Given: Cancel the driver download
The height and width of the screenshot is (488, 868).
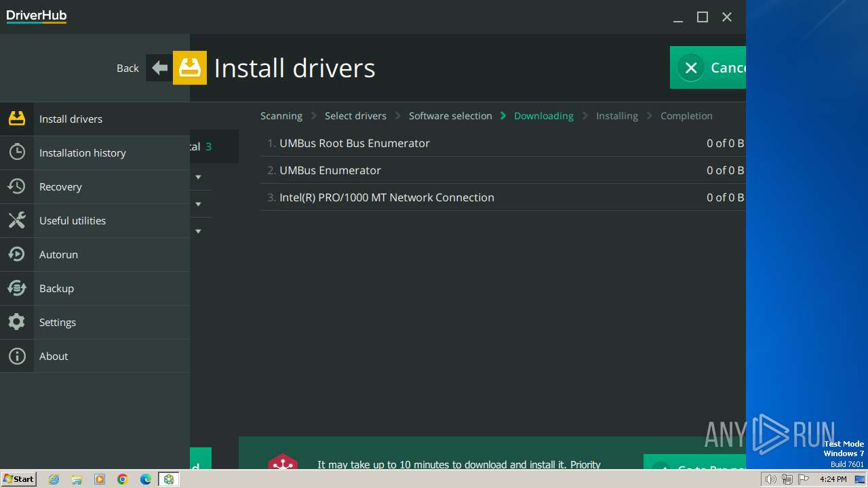Looking at the screenshot, I should 708,67.
